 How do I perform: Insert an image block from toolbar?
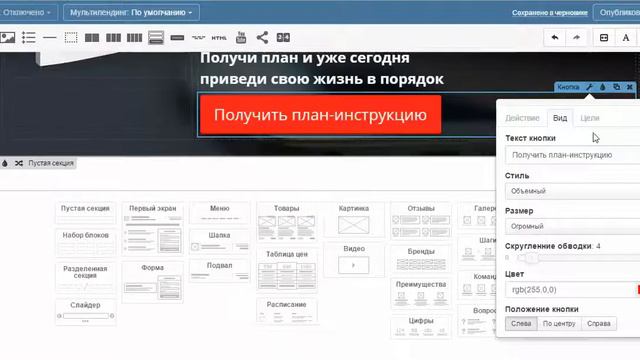point(7,38)
